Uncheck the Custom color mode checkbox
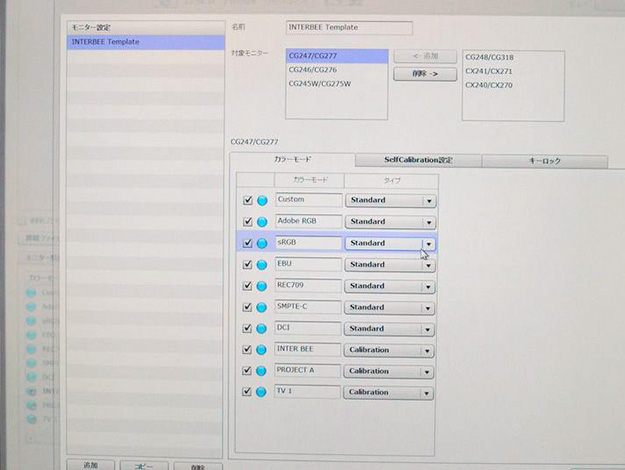The height and width of the screenshot is (470, 625). coord(248,200)
